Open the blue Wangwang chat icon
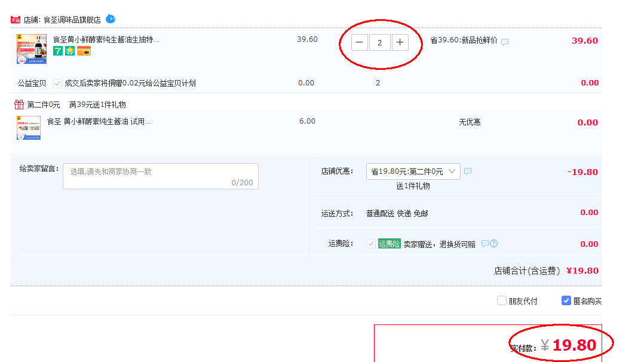The height and width of the screenshot is (362, 644). click(x=111, y=19)
